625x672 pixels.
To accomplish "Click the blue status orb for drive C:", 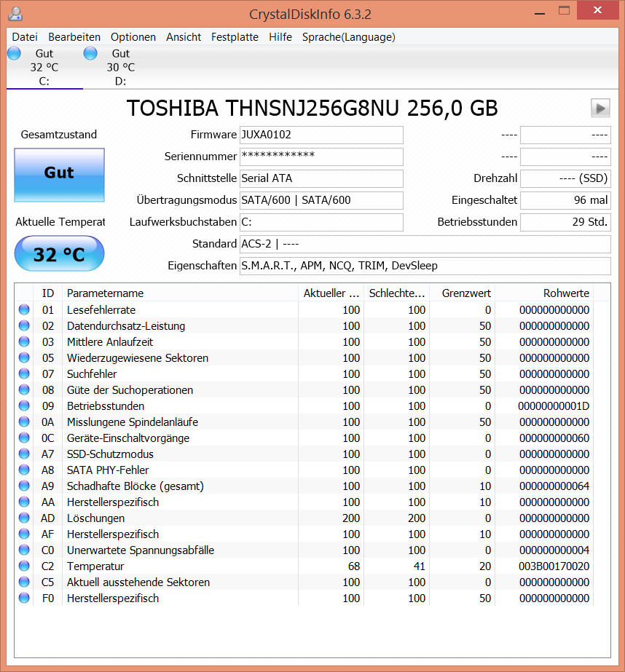I will click(14, 54).
